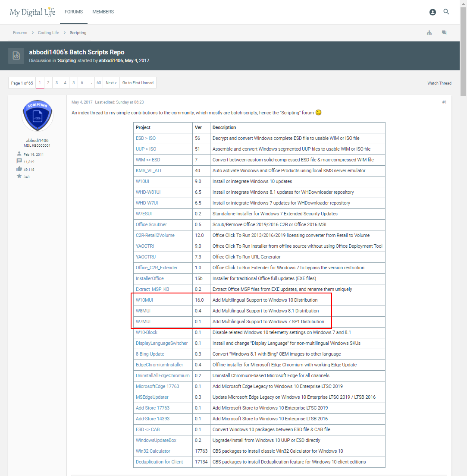Click post number #1 permalink
This screenshot has width=467, height=476.
pos(444,102)
